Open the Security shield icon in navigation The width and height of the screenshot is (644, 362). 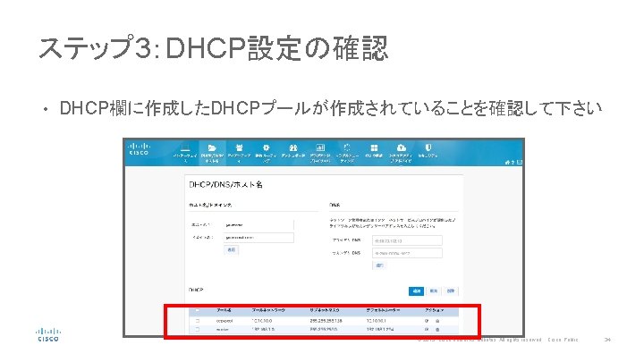(428, 147)
